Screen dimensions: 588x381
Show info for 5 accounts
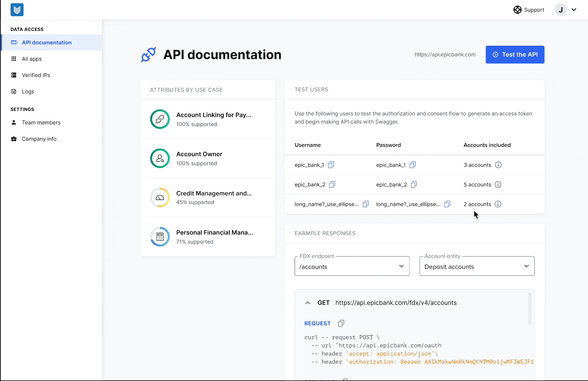click(x=498, y=185)
